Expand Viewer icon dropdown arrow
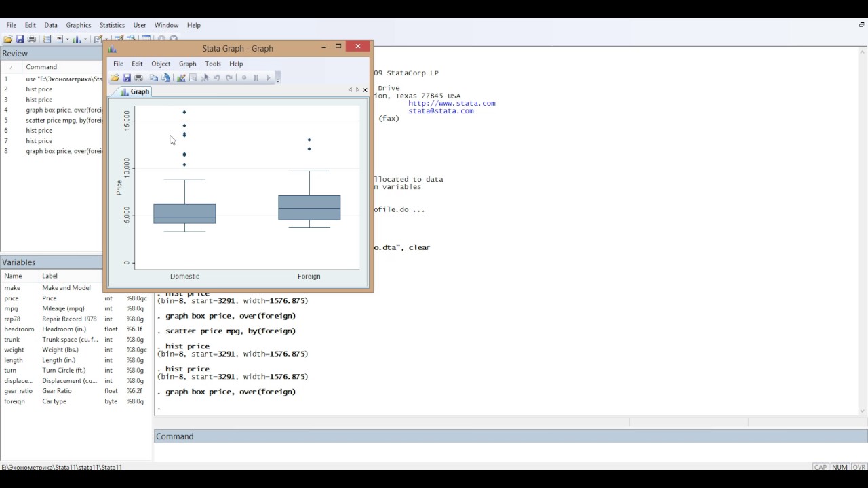This screenshot has height=488, width=868. 68,39
